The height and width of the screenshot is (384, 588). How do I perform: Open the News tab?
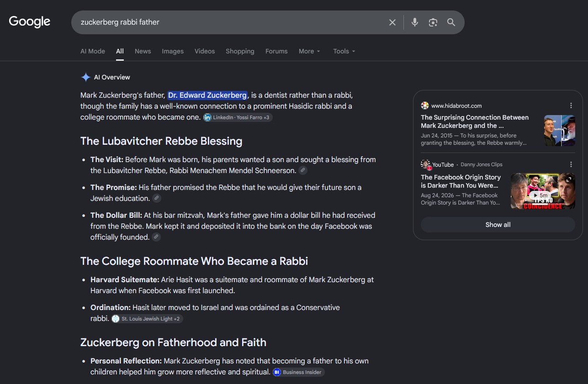143,51
